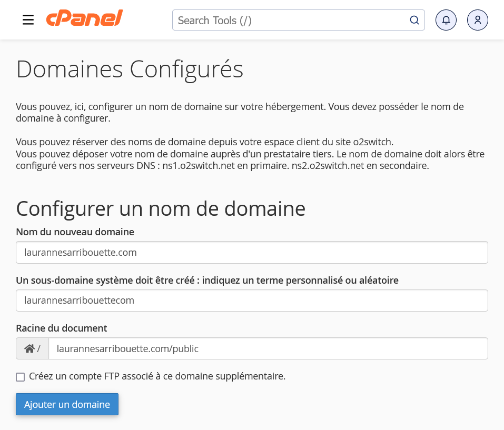Click the intro paragraph starting 'Vous pouvez, ici'
The image size is (504, 430).
tap(240, 113)
